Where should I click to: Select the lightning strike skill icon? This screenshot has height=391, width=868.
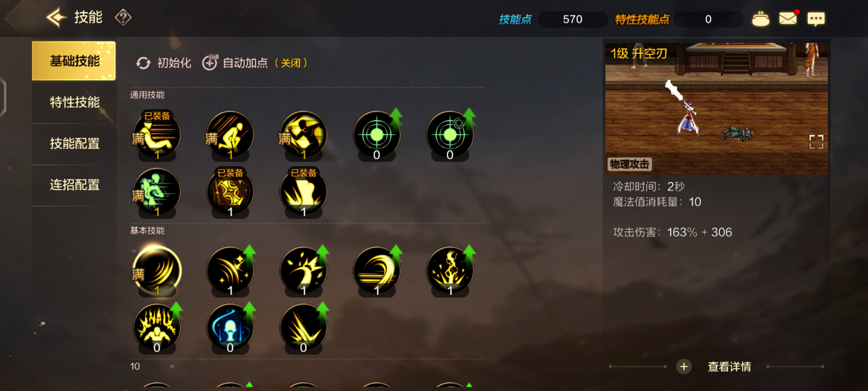click(x=450, y=270)
